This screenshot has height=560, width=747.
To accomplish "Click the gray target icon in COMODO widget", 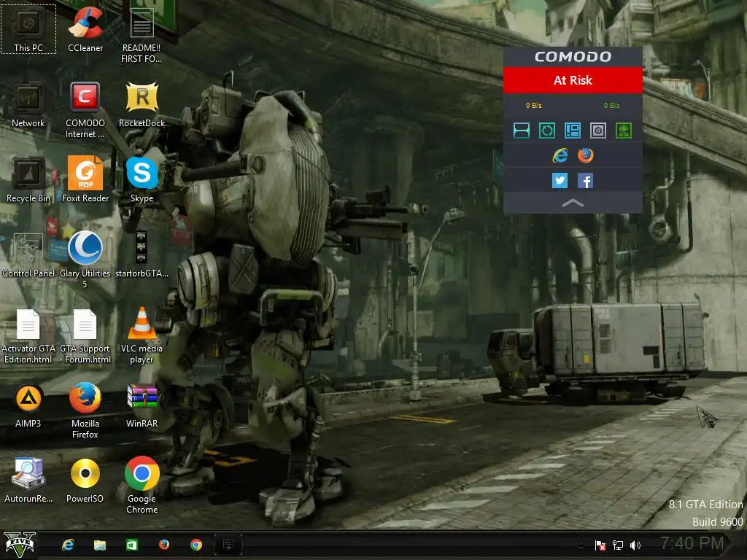I will pos(598,131).
